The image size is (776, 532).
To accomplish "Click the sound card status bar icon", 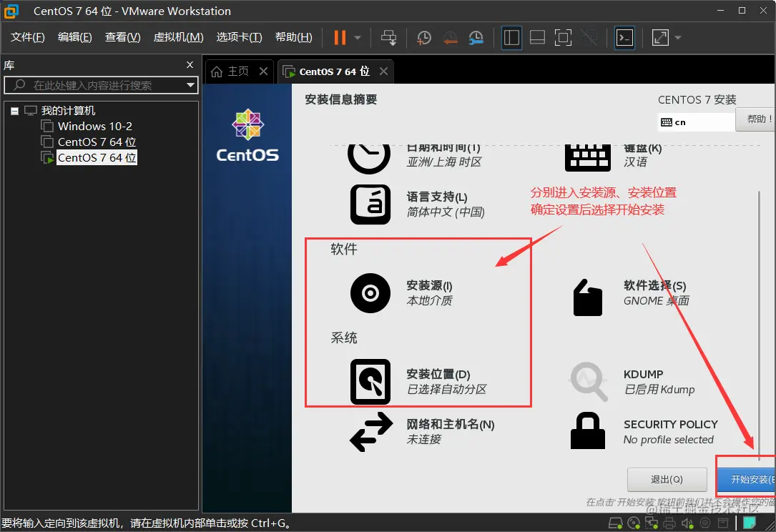I will click(x=687, y=523).
